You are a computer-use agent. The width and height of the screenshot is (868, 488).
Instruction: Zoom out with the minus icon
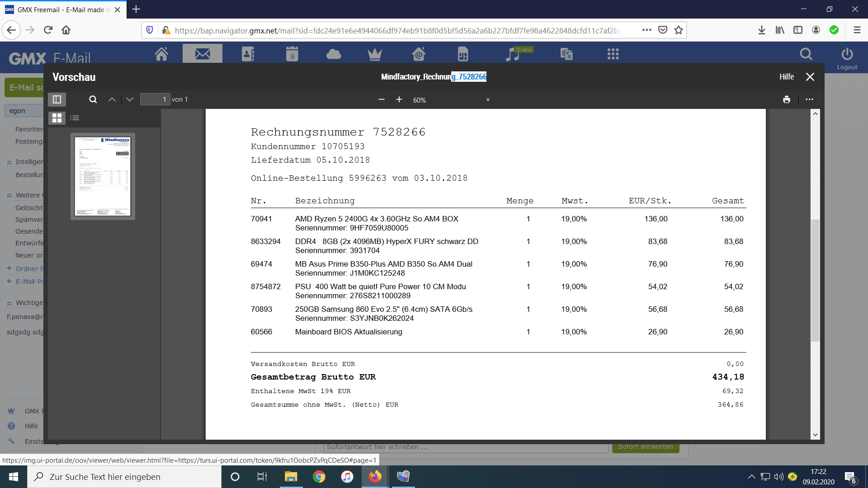381,99
